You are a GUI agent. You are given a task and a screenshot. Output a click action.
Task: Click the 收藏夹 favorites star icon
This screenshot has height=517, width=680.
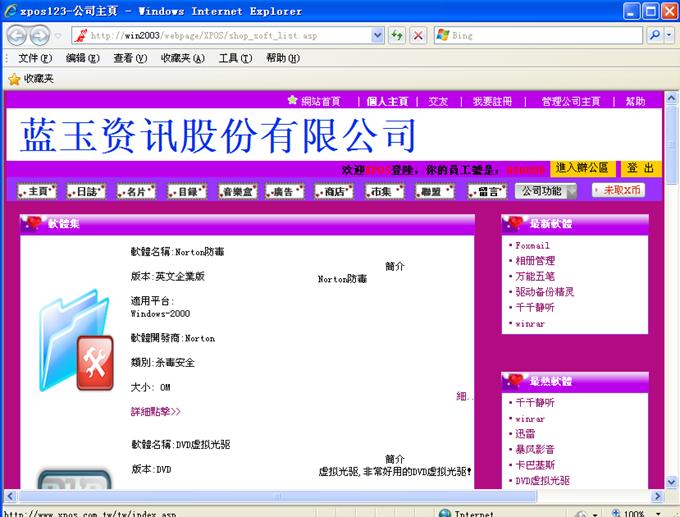(14, 79)
